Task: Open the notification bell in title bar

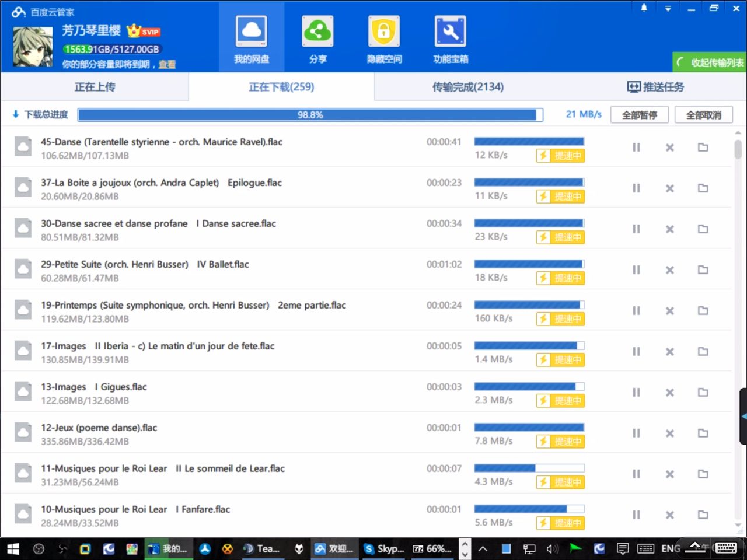Action: [x=644, y=8]
